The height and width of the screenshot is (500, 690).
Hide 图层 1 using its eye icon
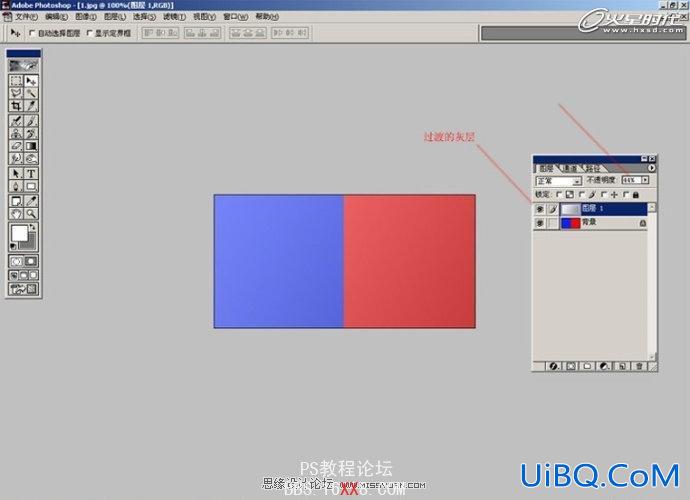tap(540, 209)
